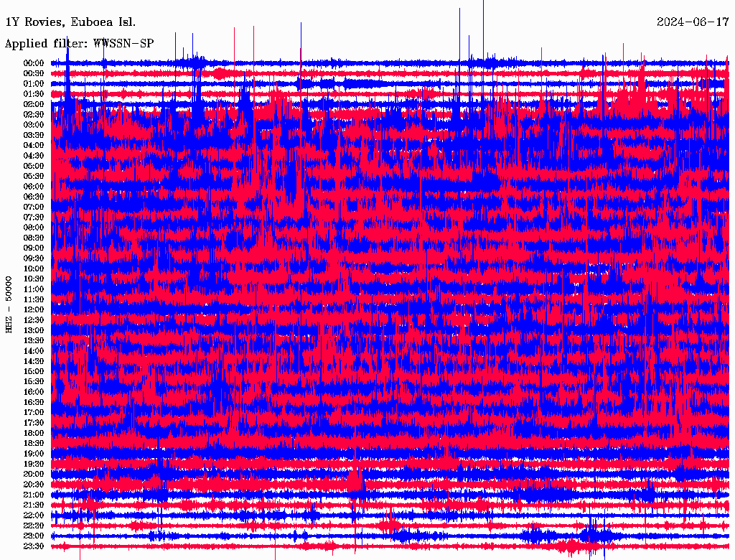
Task: Click the date label "2024-06-17"
Action: coord(693,22)
